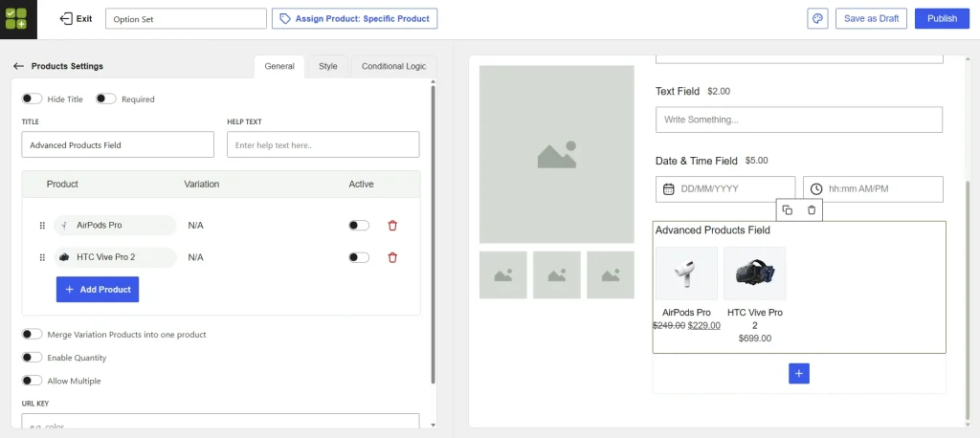This screenshot has width=980, height=438.
Task: Select the AirPods Pro product chip
Action: pos(115,226)
